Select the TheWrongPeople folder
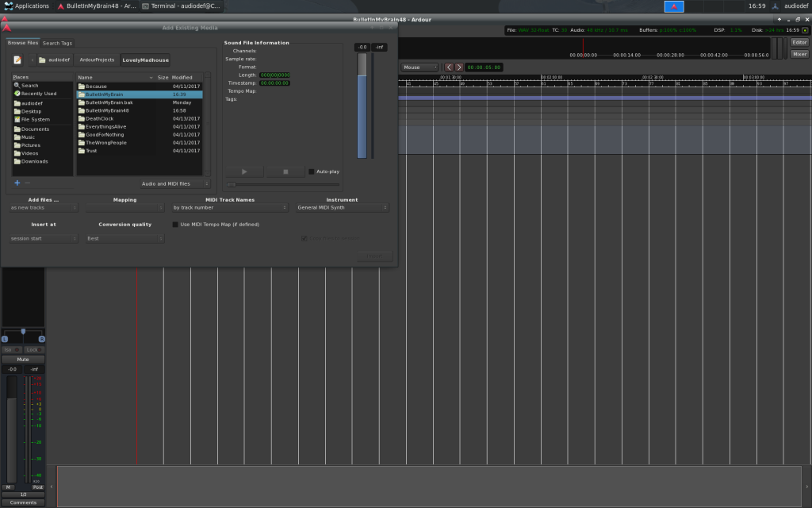812x508 pixels. coord(140,143)
